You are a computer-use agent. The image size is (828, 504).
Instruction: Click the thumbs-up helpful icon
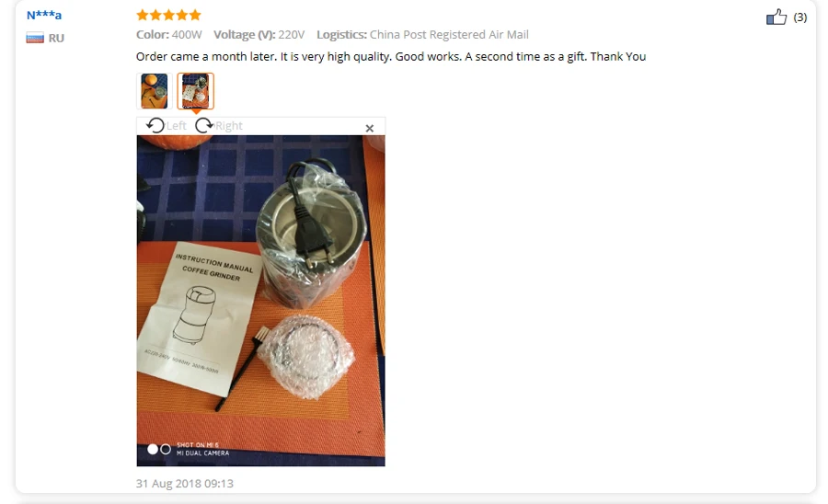776,17
